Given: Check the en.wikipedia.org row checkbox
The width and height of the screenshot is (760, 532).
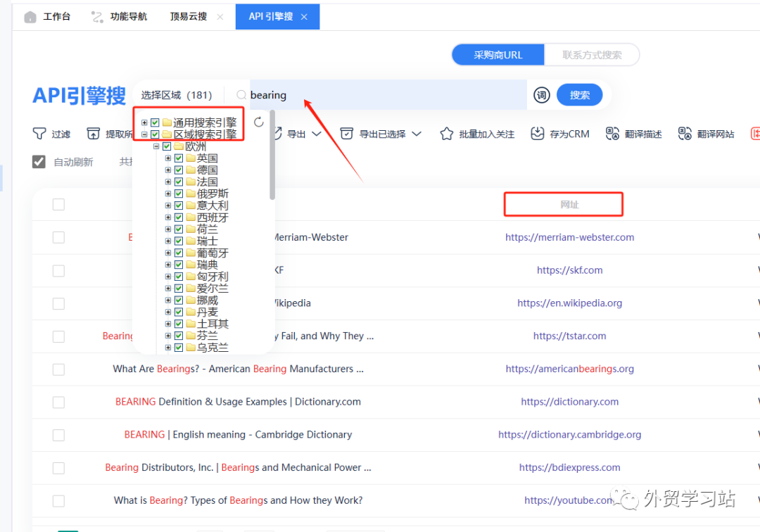Looking at the screenshot, I should 58,303.
